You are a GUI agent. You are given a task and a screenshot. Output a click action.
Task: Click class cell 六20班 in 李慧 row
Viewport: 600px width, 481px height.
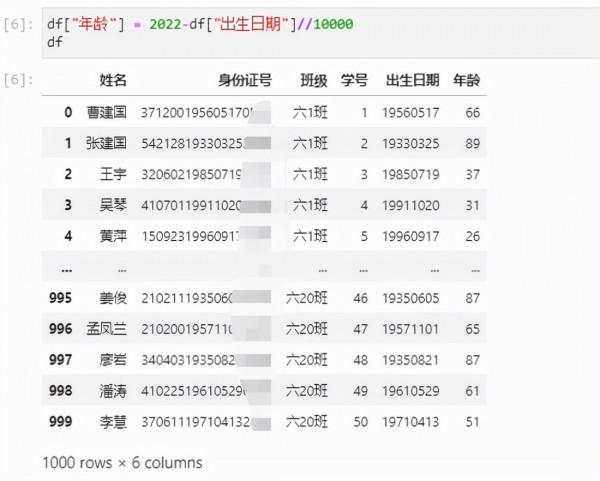click(x=307, y=422)
